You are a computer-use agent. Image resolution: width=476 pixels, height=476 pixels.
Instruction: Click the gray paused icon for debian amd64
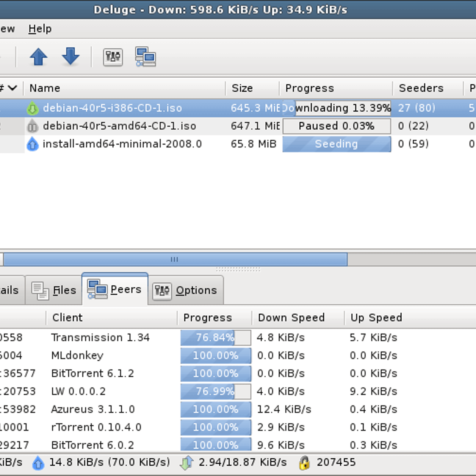[32, 126]
